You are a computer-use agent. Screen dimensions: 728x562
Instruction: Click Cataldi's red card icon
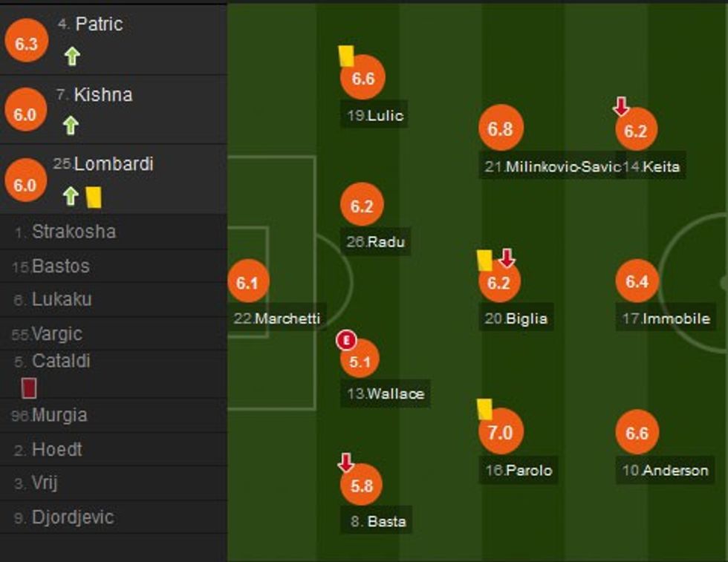point(29,388)
